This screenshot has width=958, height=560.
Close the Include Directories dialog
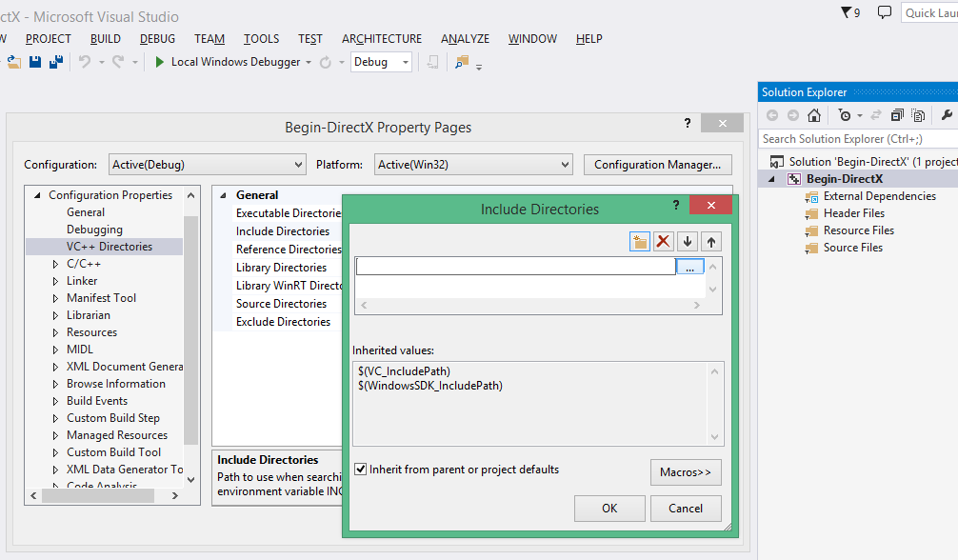click(x=710, y=205)
